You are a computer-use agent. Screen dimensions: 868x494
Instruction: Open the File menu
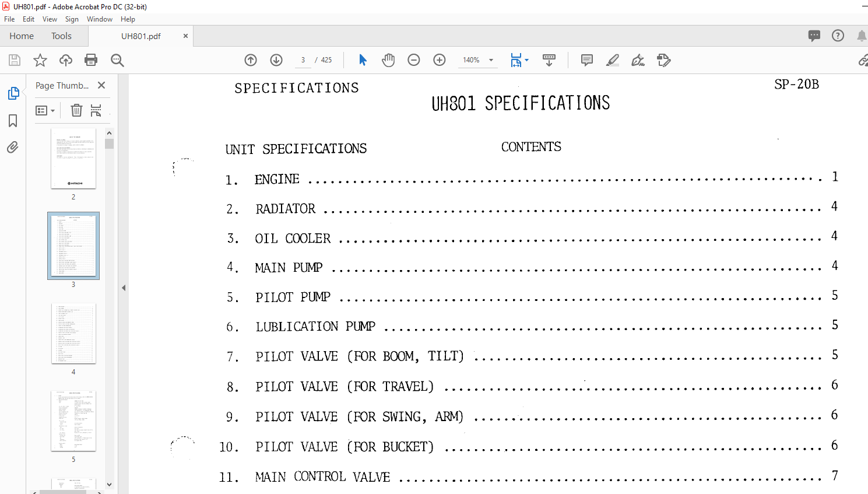(9, 19)
